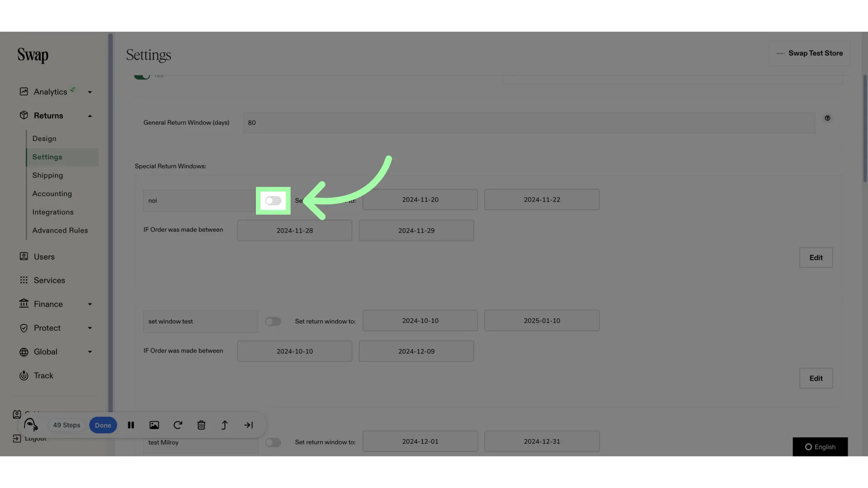Open the Shipping submenu item
The image size is (868, 488).
point(47,175)
